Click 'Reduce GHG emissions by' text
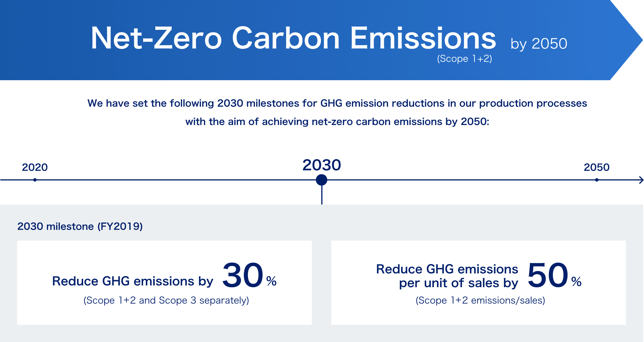Image resolution: width=644 pixels, height=342 pixels. point(133,282)
